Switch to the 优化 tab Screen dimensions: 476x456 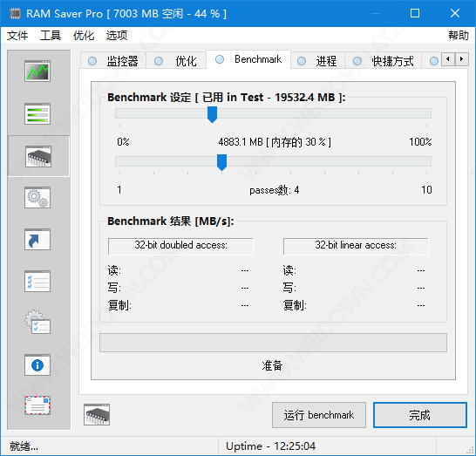tap(176, 61)
